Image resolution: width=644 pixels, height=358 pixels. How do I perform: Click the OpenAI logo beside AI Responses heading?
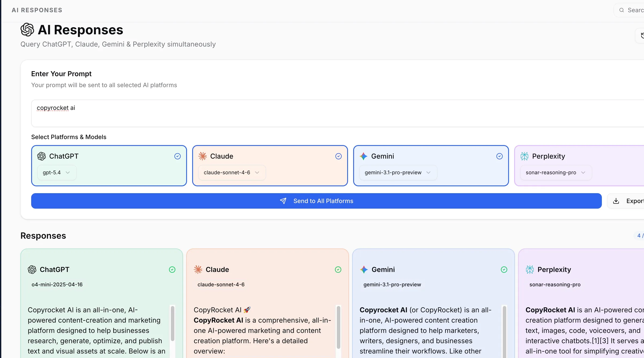pyautogui.click(x=27, y=29)
